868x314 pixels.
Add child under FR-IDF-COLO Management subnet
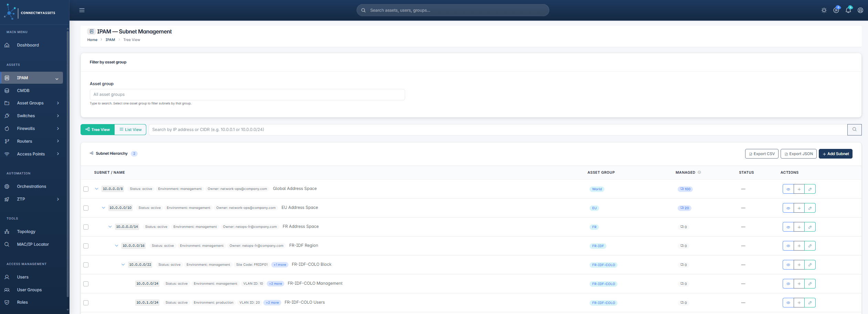tap(799, 284)
